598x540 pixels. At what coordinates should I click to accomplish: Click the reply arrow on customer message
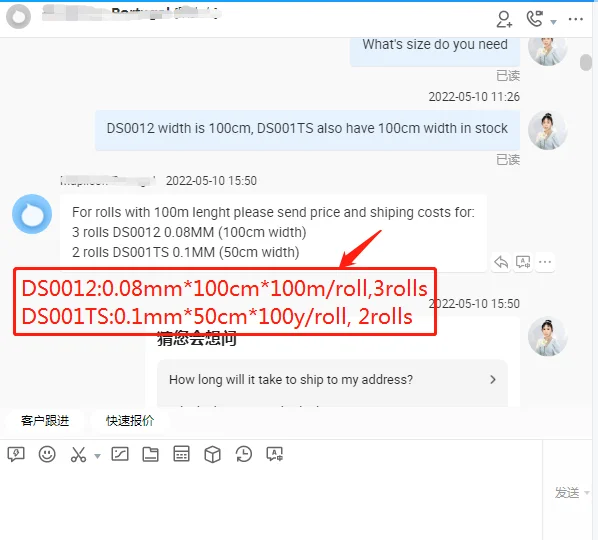(x=501, y=262)
